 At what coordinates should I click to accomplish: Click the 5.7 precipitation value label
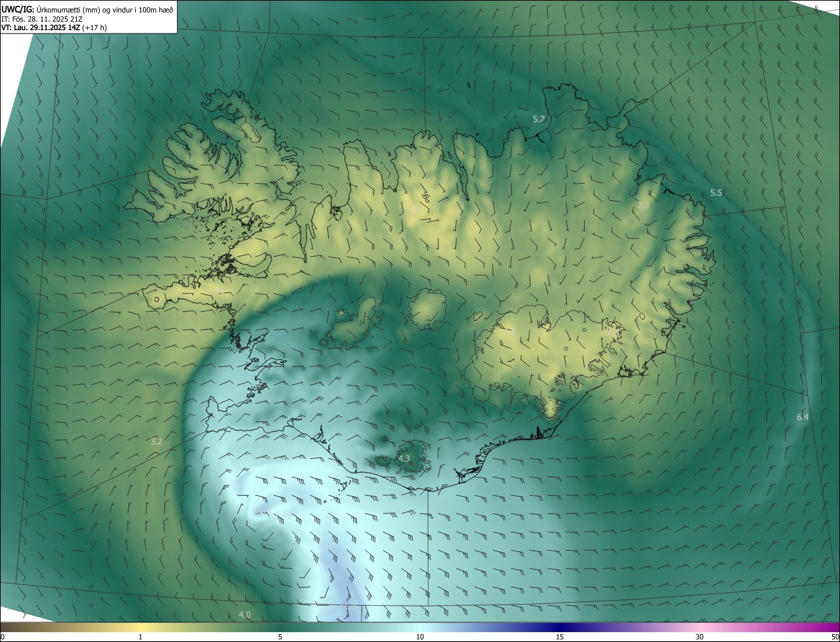(539, 119)
